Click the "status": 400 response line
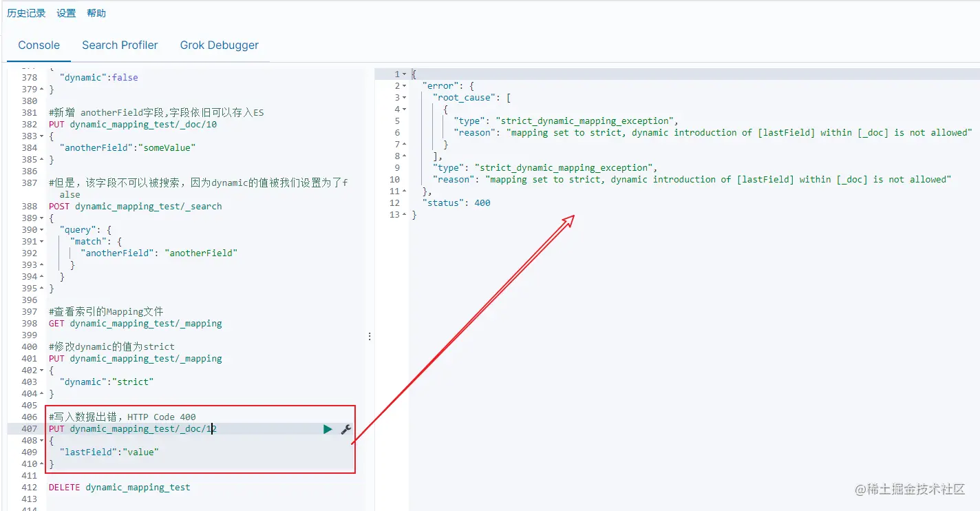The width and height of the screenshot is (980, 511). tap(456, 203)
